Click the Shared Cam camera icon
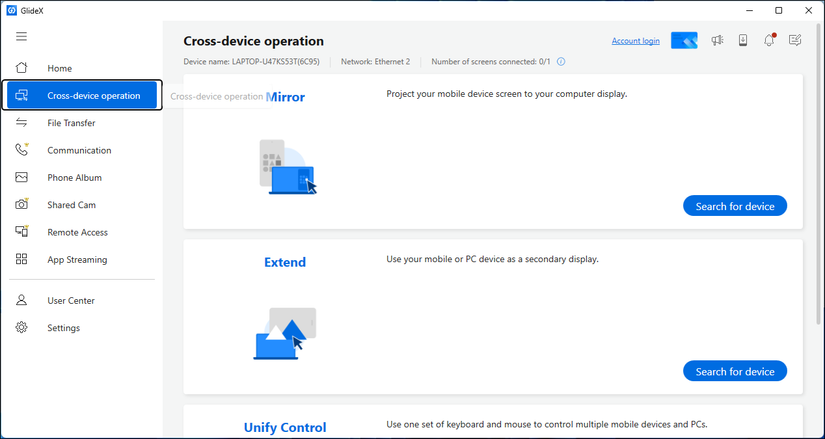 (21, 204)
